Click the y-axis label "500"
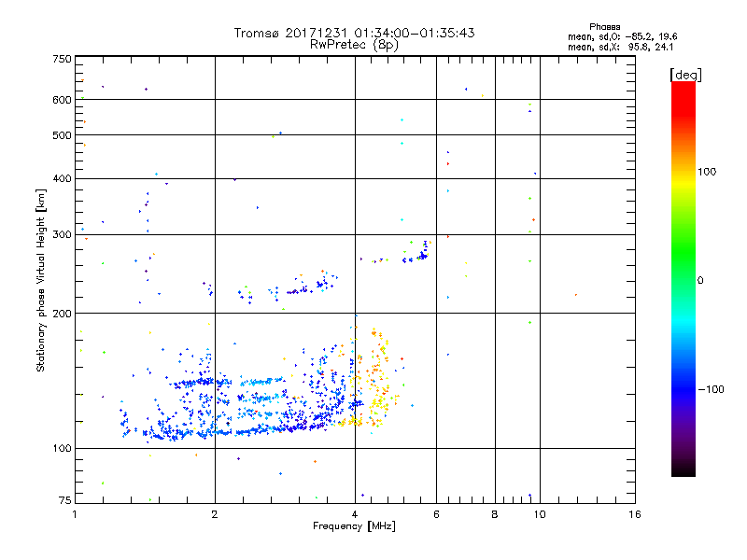Screen dimensions: 747x560 tap(62, 135)
